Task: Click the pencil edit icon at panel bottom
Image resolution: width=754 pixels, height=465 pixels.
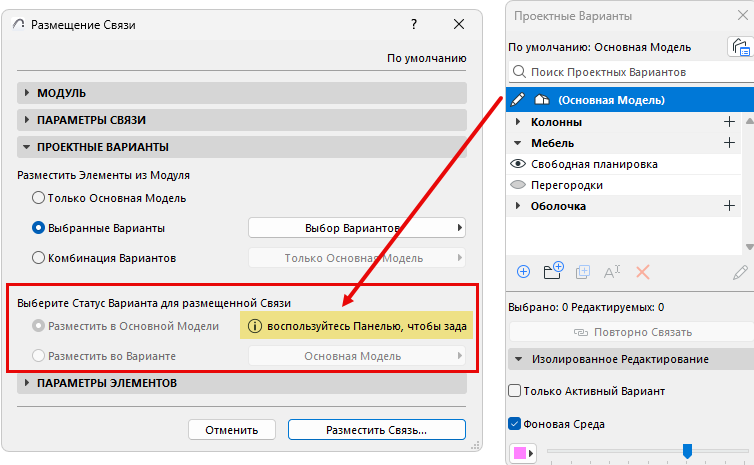Action: (x=739, y=271)
